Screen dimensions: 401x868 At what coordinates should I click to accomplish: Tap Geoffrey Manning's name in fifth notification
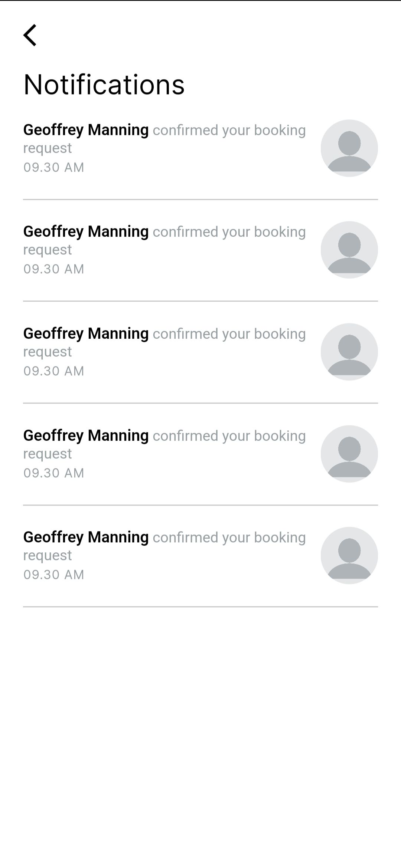coord(86,537)
